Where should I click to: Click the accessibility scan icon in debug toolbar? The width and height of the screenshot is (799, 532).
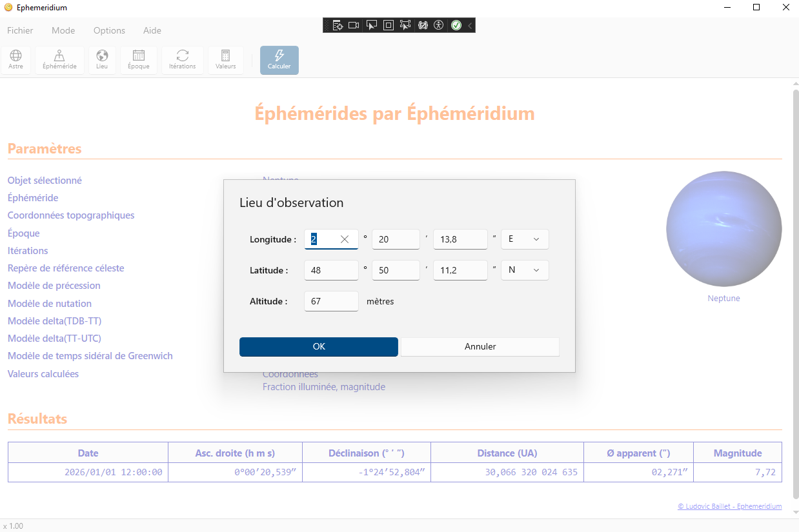[439, 25]
